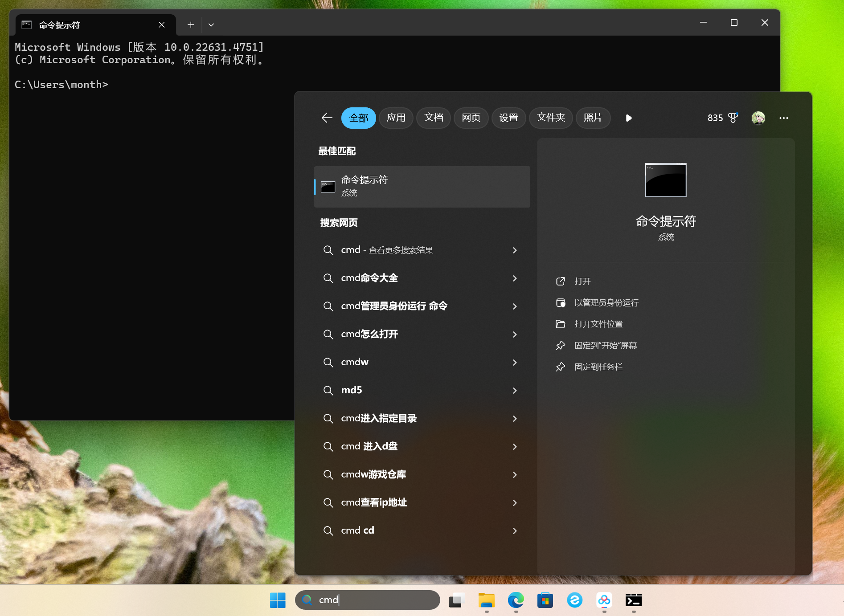Open the user profile avatar
The width and height of the screenshot is (844, 616).
pyautogui.click(x=758, y=118)
